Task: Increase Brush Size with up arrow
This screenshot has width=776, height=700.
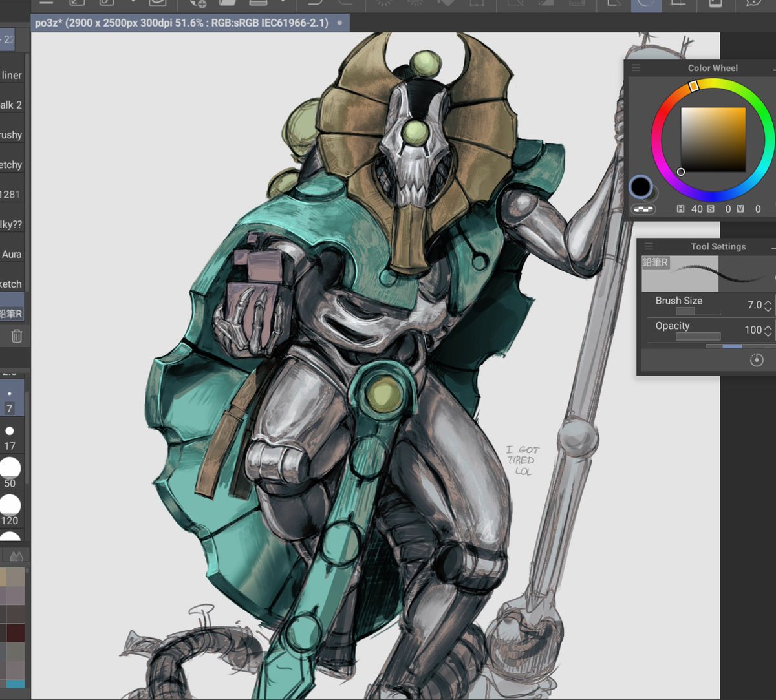Action: tap(768, 301)
